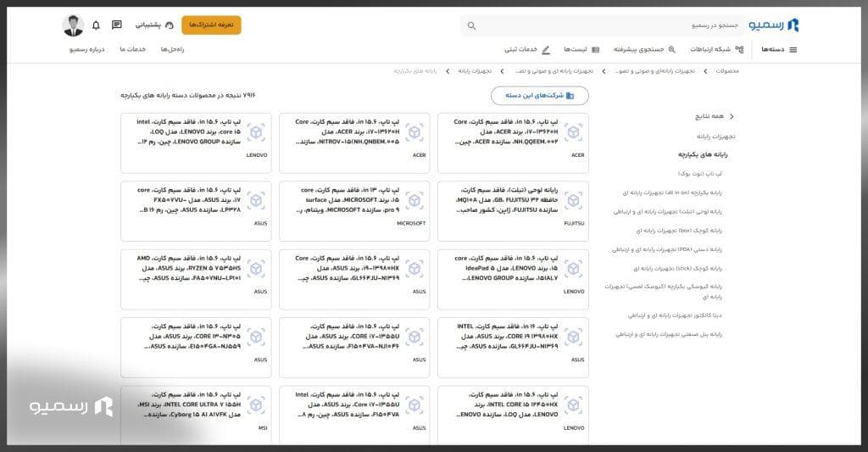Click the magnifier icon in search bar
868x452 pixels.
471,25
